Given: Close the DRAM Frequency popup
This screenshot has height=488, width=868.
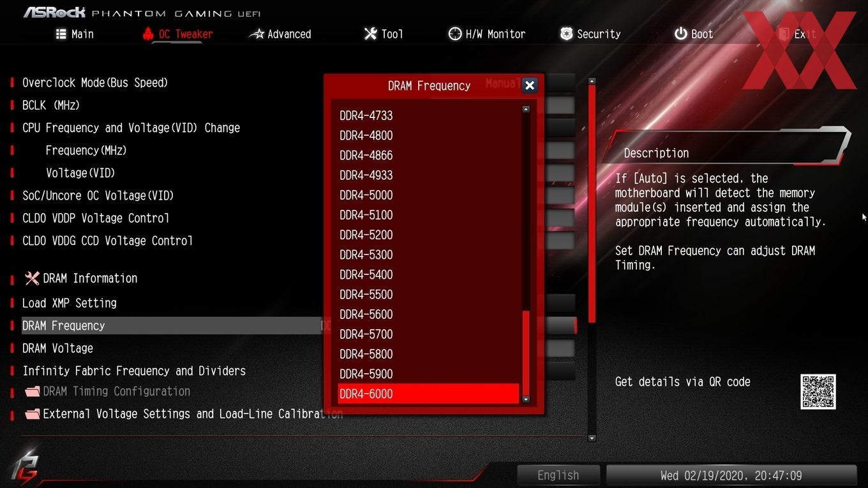Looking at the screenshot, I should (530, 85).
